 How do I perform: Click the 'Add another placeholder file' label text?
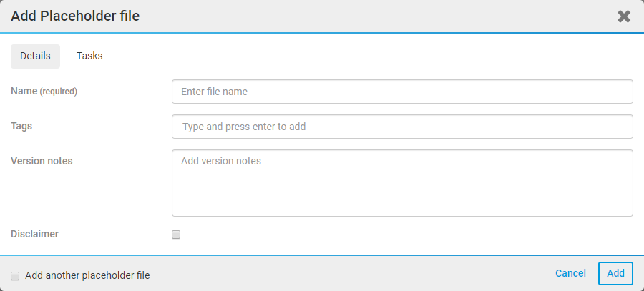(87, 275)
